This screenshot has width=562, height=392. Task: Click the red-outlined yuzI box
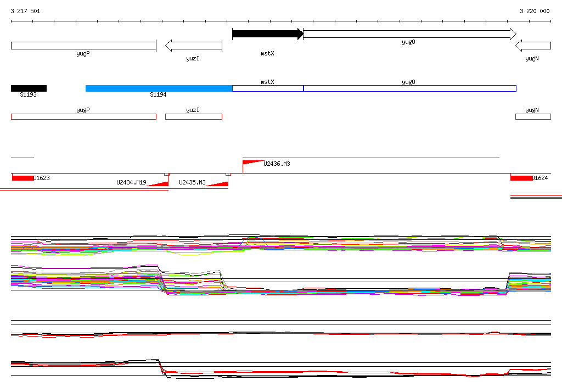(x=194, y=116)
